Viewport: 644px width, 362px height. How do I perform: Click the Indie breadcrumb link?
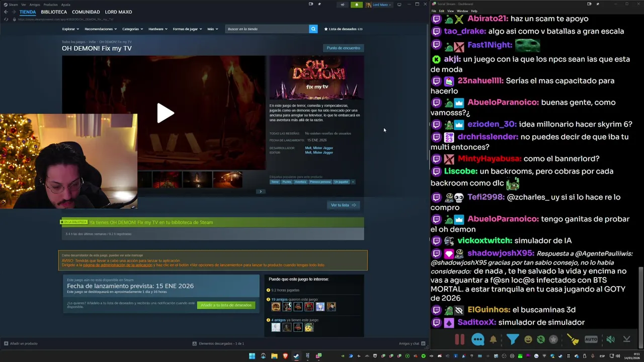click(92, 42)
